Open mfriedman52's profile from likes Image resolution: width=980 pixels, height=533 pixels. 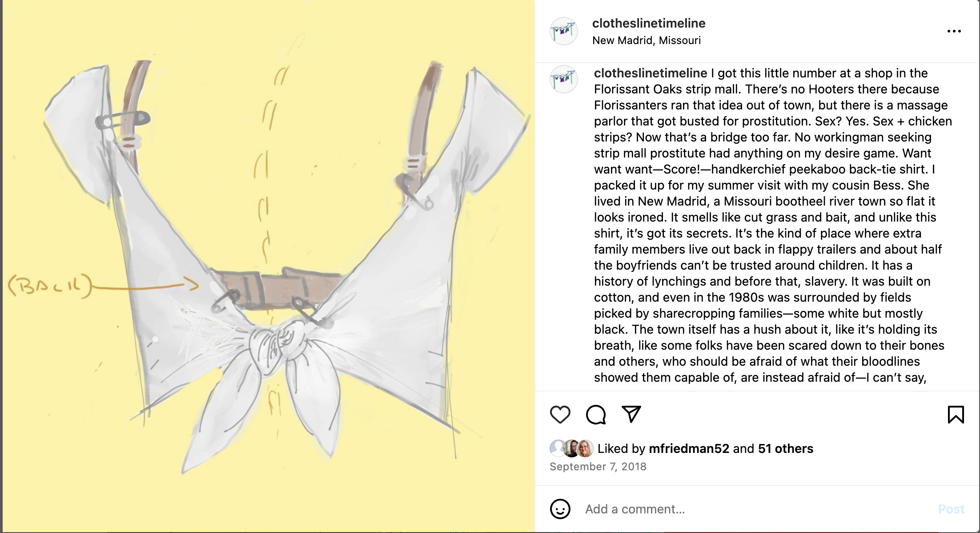click(x=689, y=448)
